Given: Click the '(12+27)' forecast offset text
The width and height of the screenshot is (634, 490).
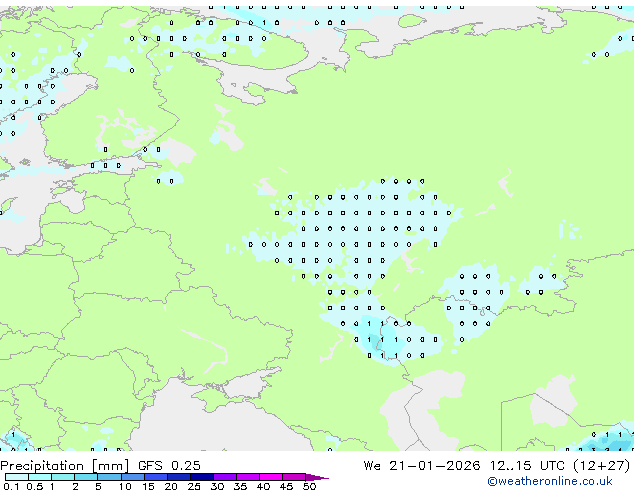Looking at the screenshot, I should (x=602, y=466).
